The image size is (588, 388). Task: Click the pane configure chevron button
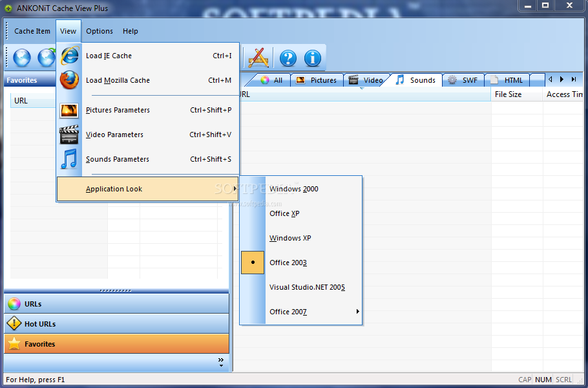[221, 362]
